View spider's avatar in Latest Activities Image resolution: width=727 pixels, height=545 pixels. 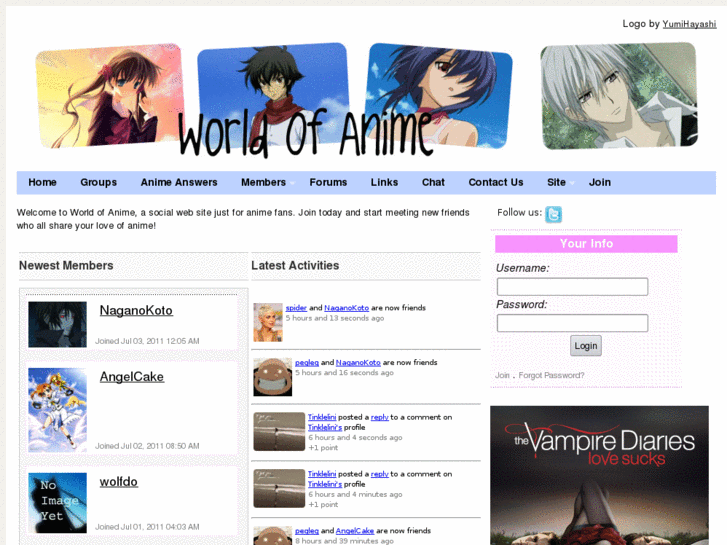click(x=268, y=322)
